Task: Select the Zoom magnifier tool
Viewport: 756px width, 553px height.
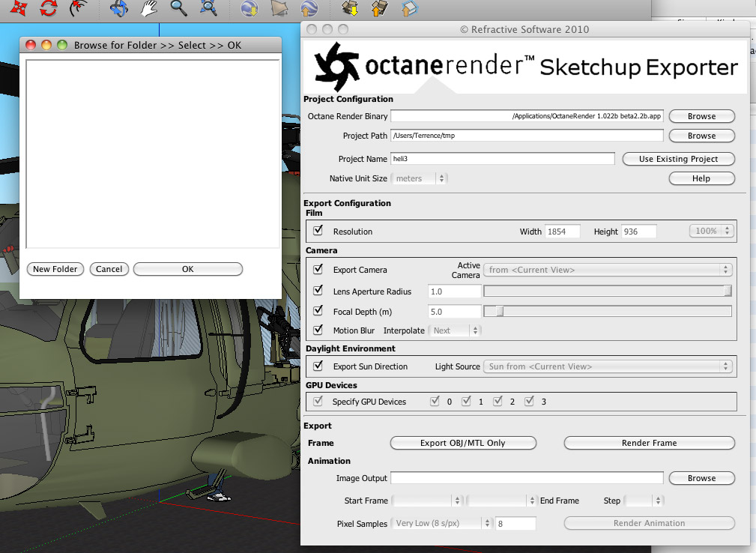Action: tap(178, 7)
